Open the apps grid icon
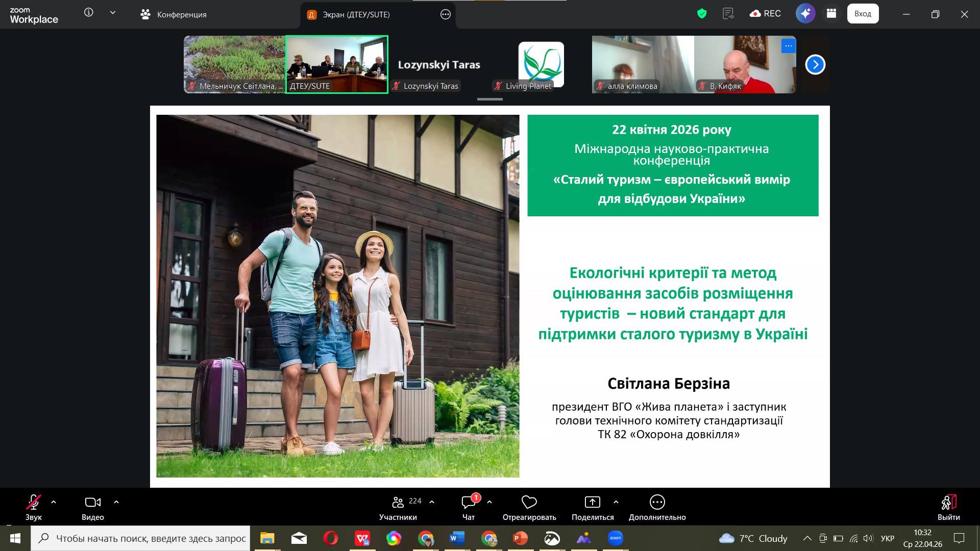Viewport: 980px width, 551px height. point(831,14)
